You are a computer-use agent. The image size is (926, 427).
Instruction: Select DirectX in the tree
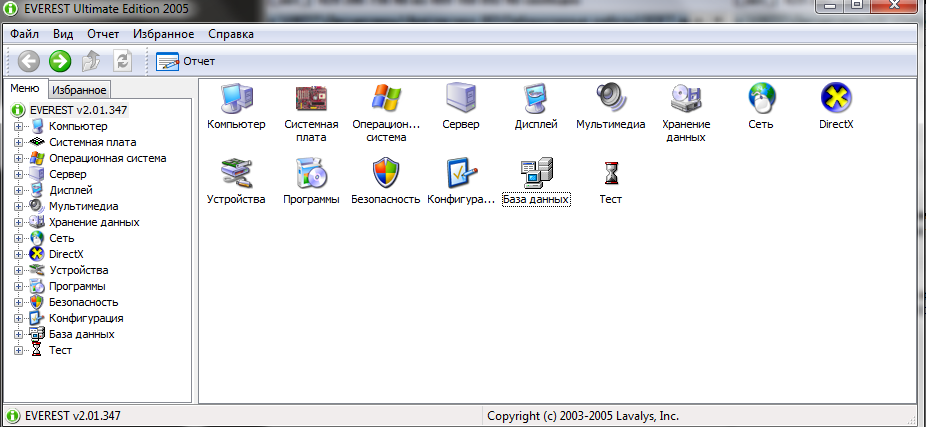(66, 254)
